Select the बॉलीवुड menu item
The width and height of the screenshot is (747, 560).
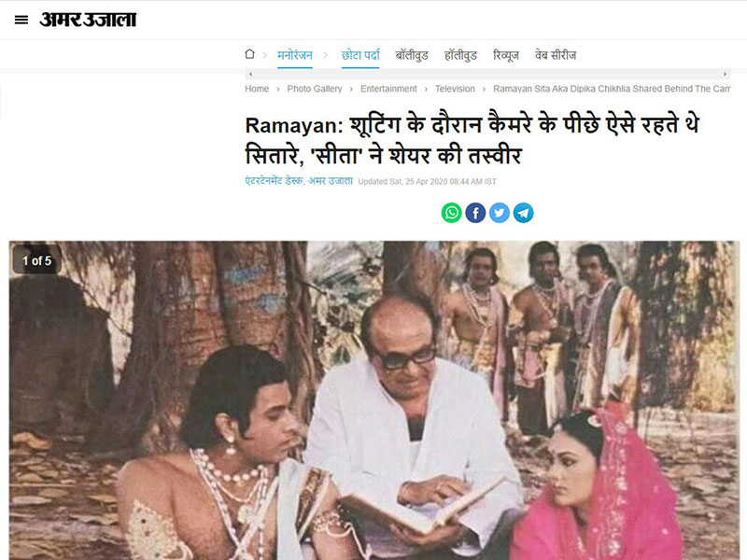412,55
